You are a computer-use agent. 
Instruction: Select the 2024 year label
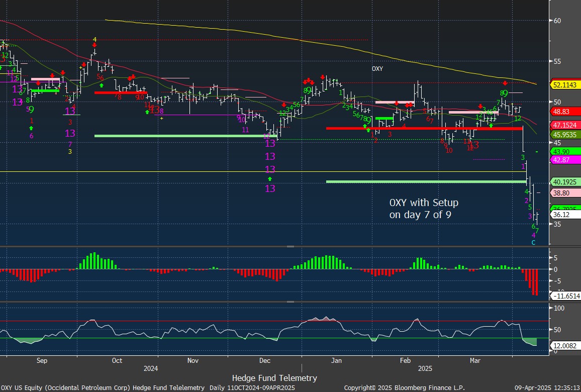tap(151, 368)
